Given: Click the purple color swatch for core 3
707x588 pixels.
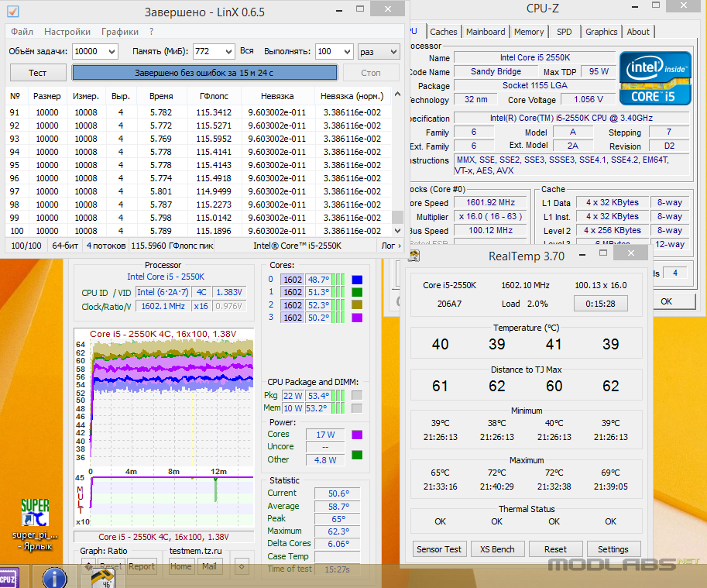Looking at the screenshot, I should pyautogui.click(x=357, y=318).
